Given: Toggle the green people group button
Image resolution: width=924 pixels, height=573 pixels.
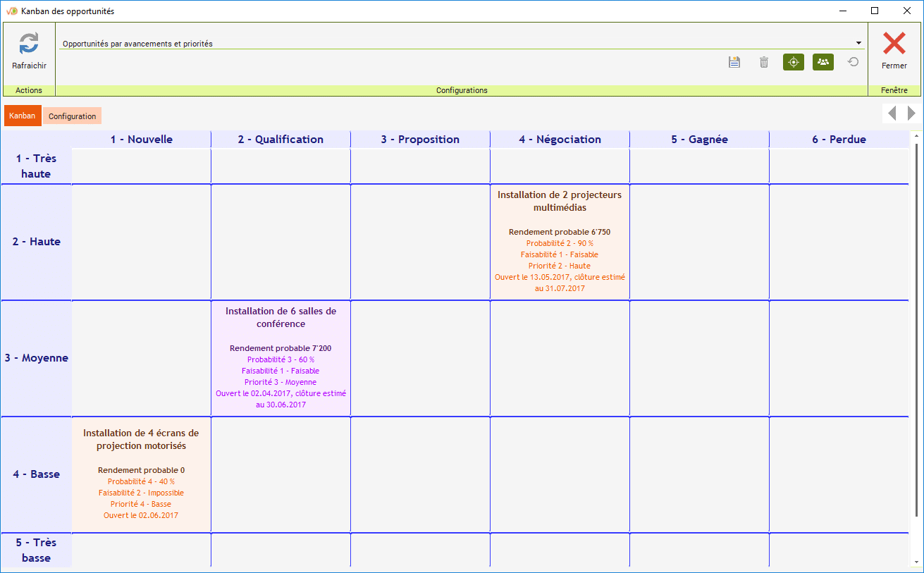Looking at the screenshot, I should click(823, 62).
